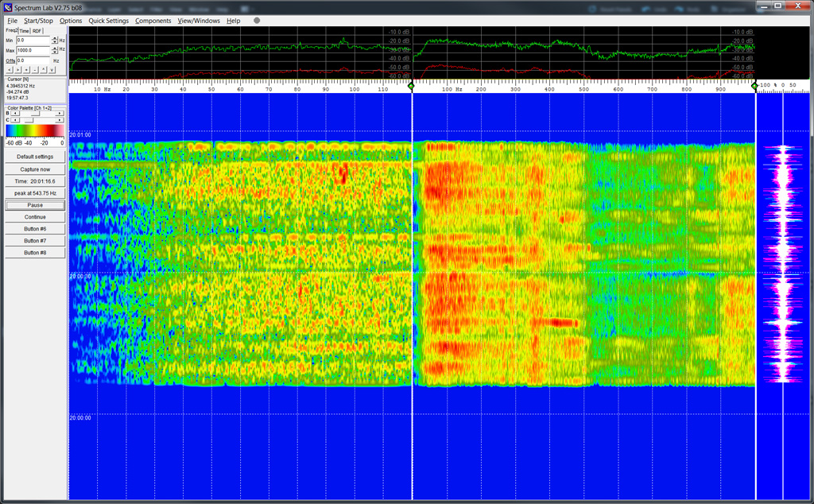Click the 'v' down arrow frequency button

(52, 69)
